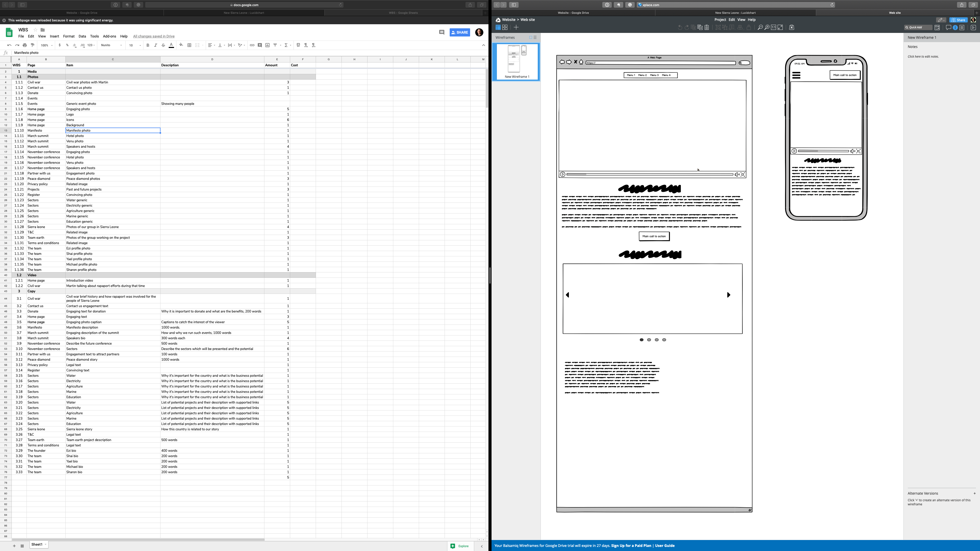Toggle left-to-right text direction in Sheets
This screenshot has width=980, height=551.
click(x=306, y=45)
